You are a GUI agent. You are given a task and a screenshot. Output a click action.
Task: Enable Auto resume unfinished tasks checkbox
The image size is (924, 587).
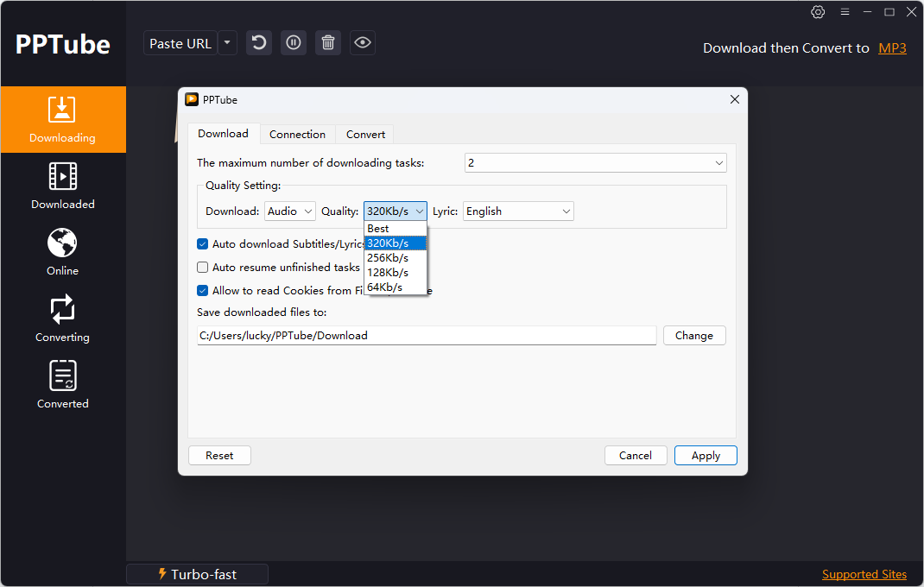tap(203, 267)
